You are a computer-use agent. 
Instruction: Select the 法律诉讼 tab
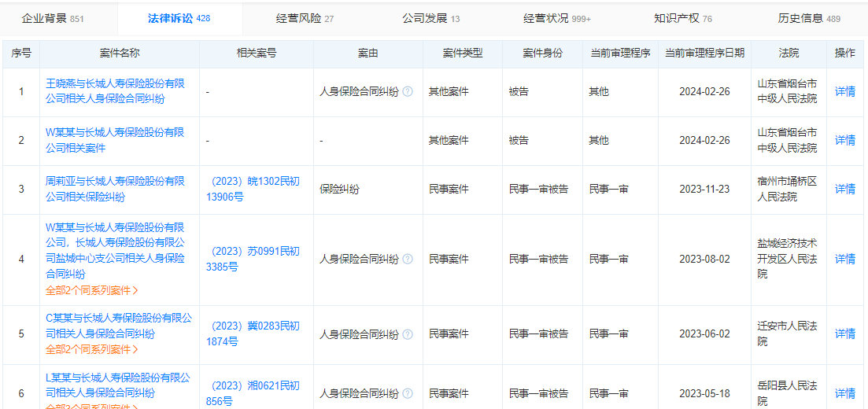click(179, 19)
